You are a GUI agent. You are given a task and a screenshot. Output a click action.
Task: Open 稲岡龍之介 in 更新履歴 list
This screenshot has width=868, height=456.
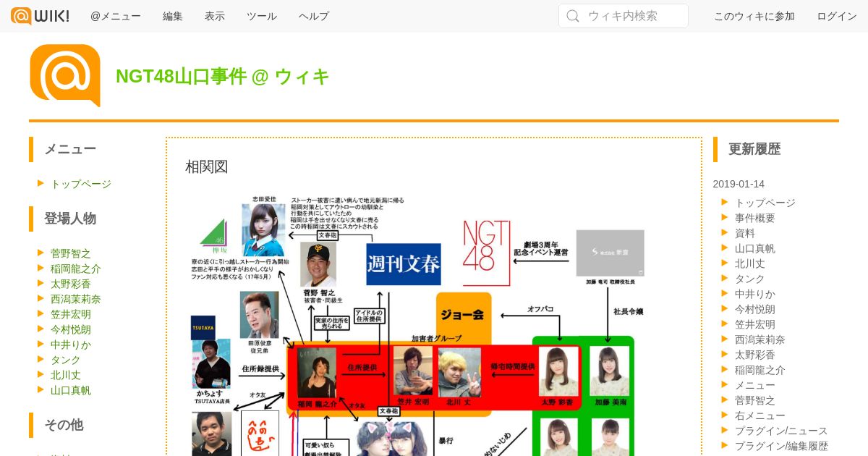pos(760,370)
